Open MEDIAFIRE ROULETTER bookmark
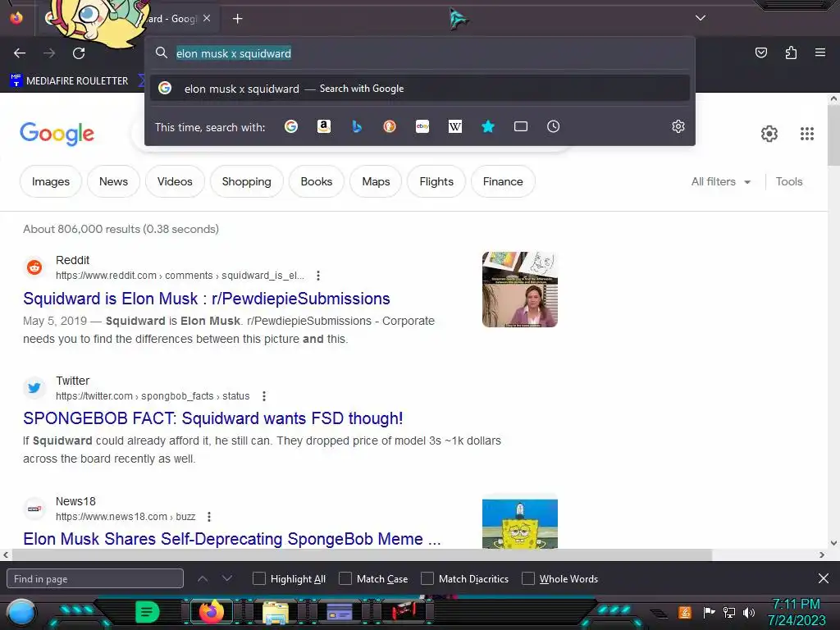Viewport: 840px width, 630px height. click(x=70, y=81)
